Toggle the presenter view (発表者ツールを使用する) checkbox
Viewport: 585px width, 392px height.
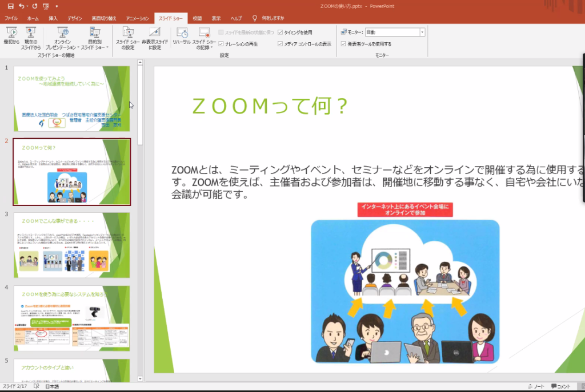pos(343,44)
